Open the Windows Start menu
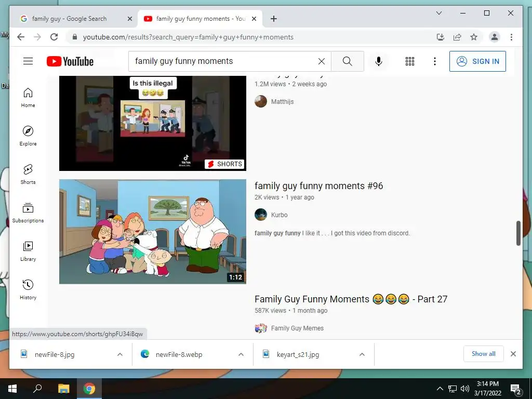Screen dimensions: 532x399 [12, 389]
